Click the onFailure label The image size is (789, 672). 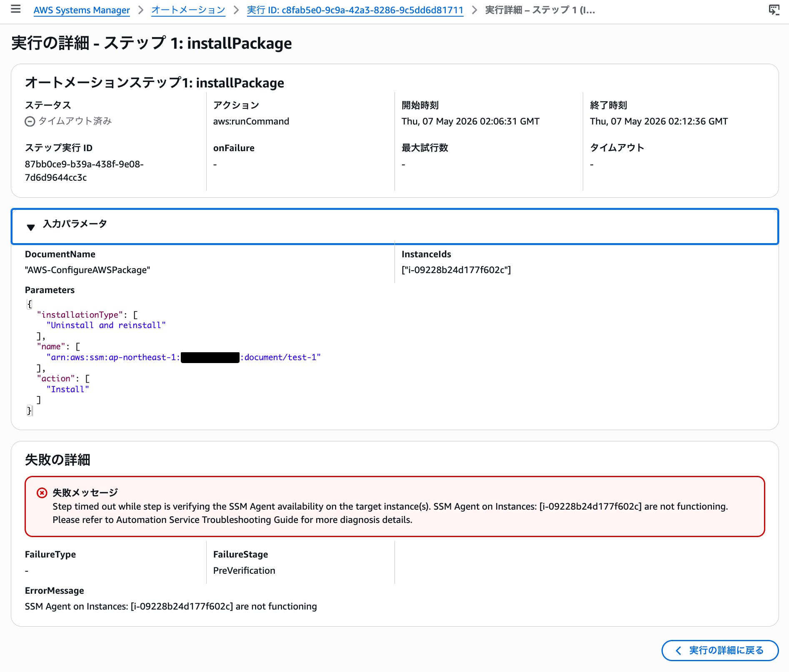coord(234,148)
